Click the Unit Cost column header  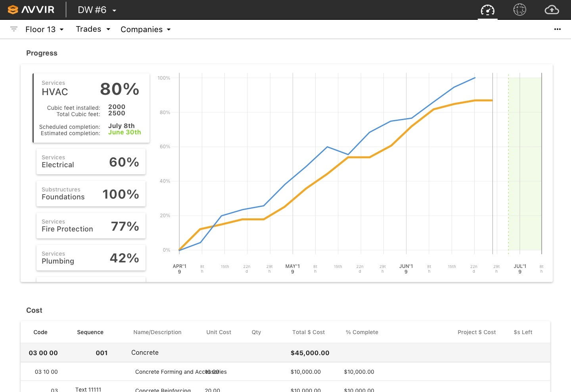pos(218,332)
